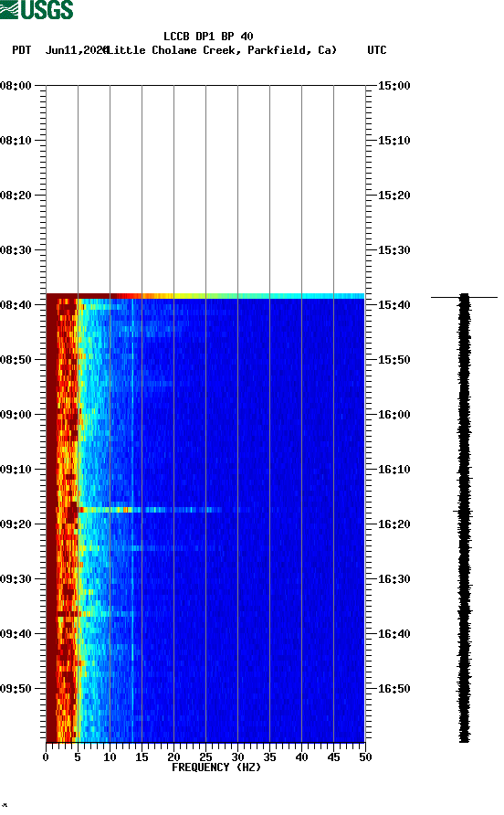Click the 20 Hz frequency tick label
The width and height of the screenshot is (504, 815).
(x=173, y=757)
